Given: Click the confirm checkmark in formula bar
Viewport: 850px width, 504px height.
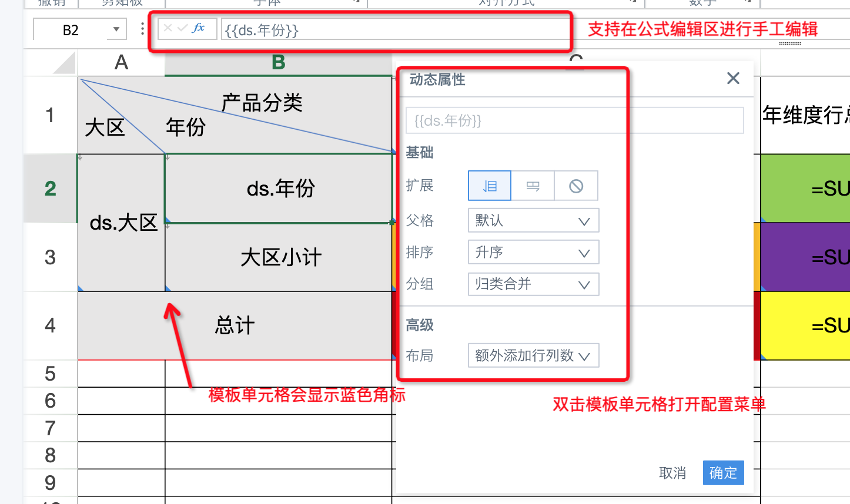Looking at the screenshot, I should pyautogui.click(x=182, y=28).
